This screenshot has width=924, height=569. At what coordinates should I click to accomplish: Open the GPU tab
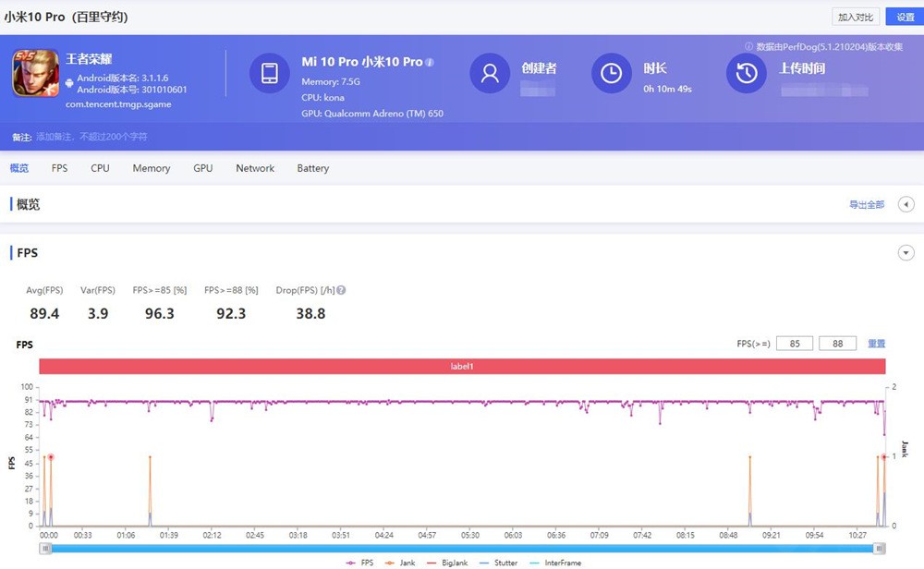point(202,168)
